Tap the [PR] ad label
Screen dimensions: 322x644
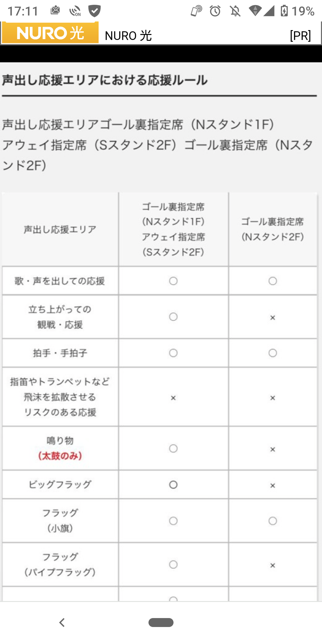(300, 35)
